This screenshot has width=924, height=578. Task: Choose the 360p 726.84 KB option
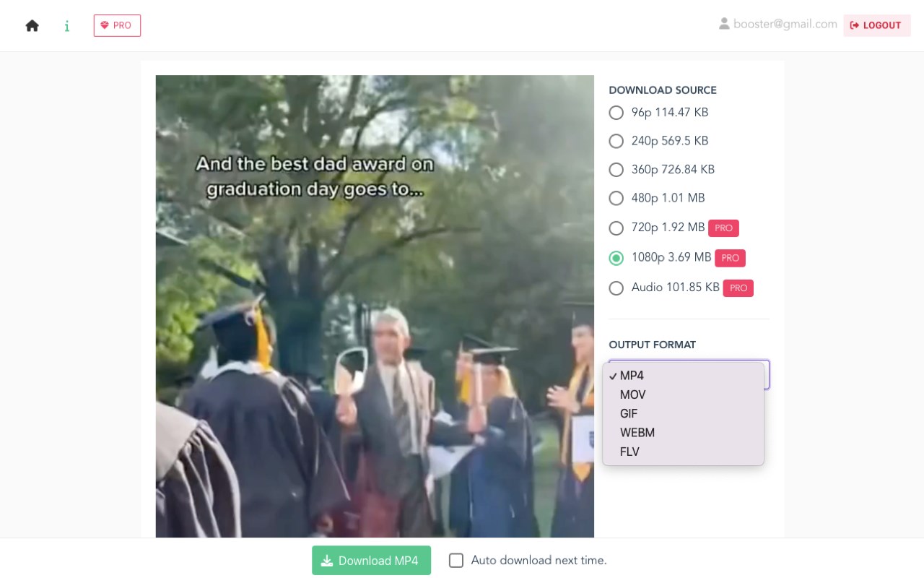[616, 170]
